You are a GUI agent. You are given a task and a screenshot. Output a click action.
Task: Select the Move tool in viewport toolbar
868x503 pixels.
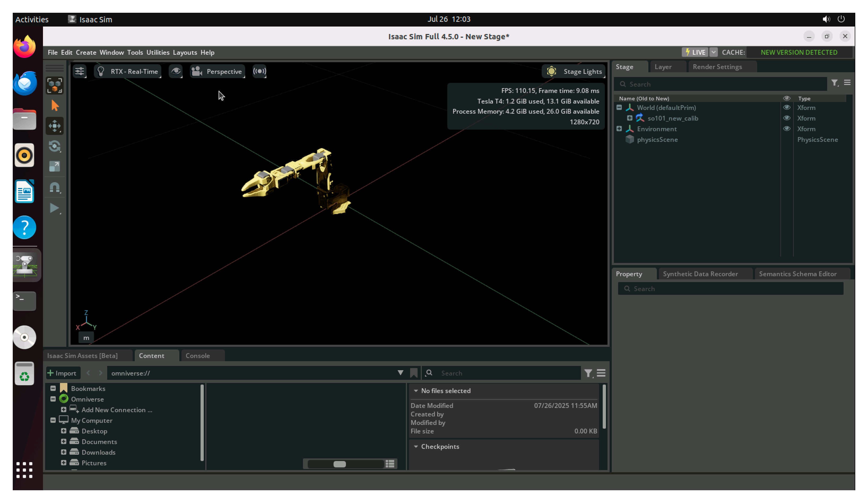pyautogui.click(x=54, y=126)
